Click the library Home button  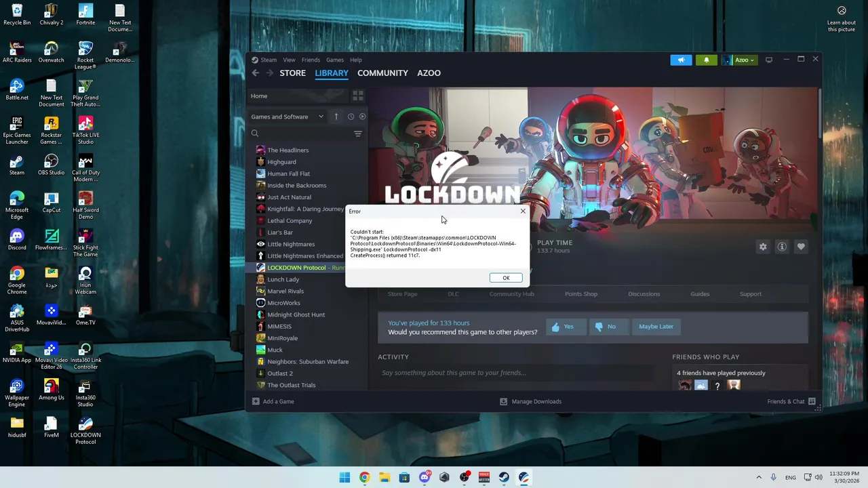coord(297,96)
